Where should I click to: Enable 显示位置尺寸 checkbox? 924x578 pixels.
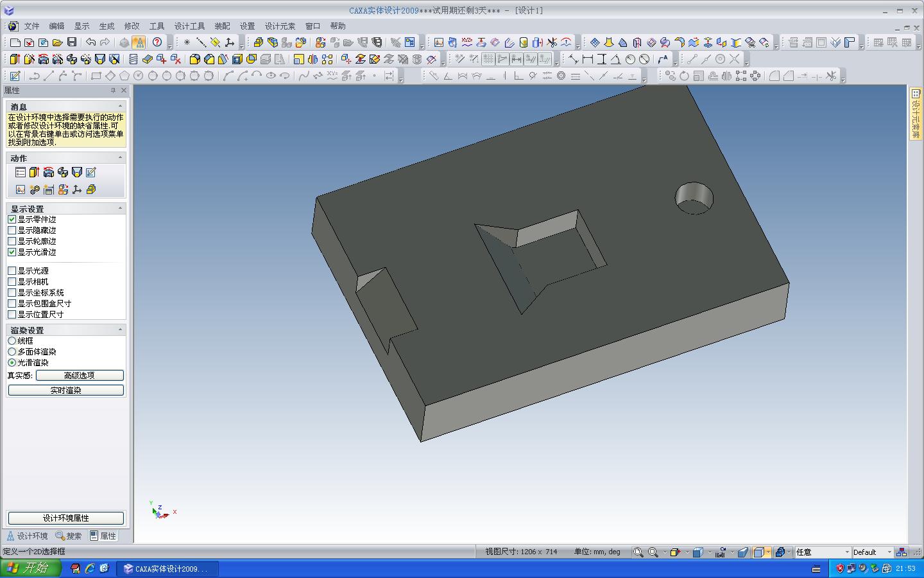tap(12, 315)
